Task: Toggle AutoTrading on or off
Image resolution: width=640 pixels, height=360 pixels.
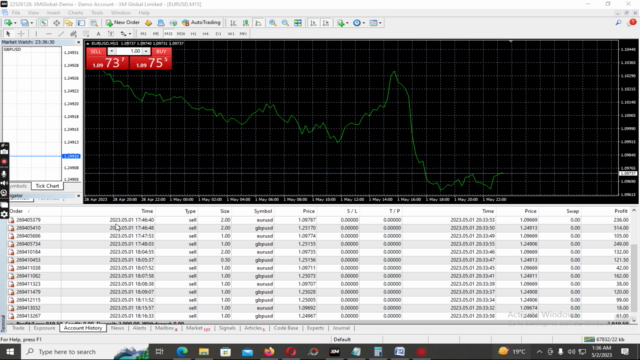Action: coord(201,23)
